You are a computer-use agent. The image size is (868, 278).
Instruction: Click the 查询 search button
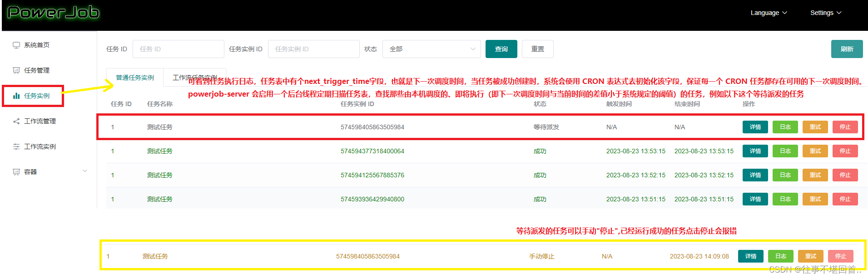(x=501, y=49)
